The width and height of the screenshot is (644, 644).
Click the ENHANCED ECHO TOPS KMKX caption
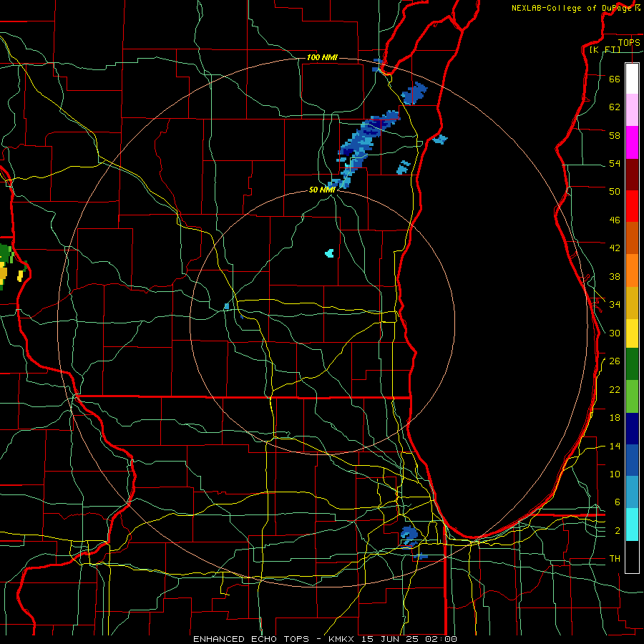325,639
